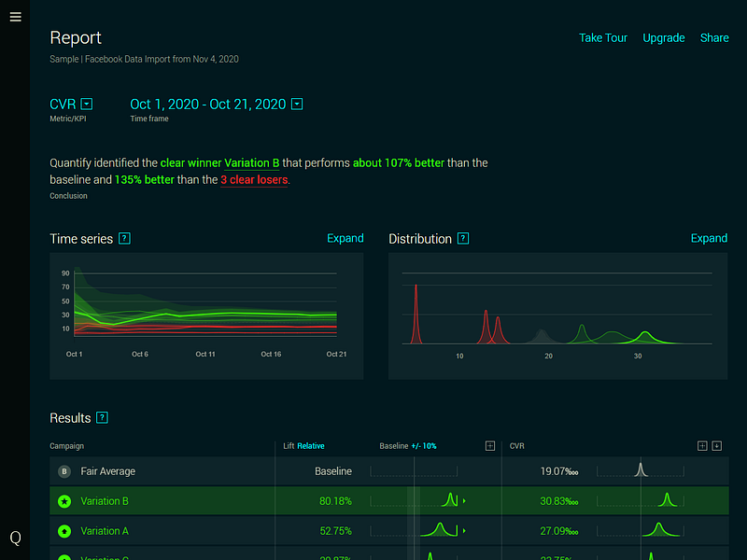Click the Baseline badge beside Fair Average

click(x=63, y=471)
